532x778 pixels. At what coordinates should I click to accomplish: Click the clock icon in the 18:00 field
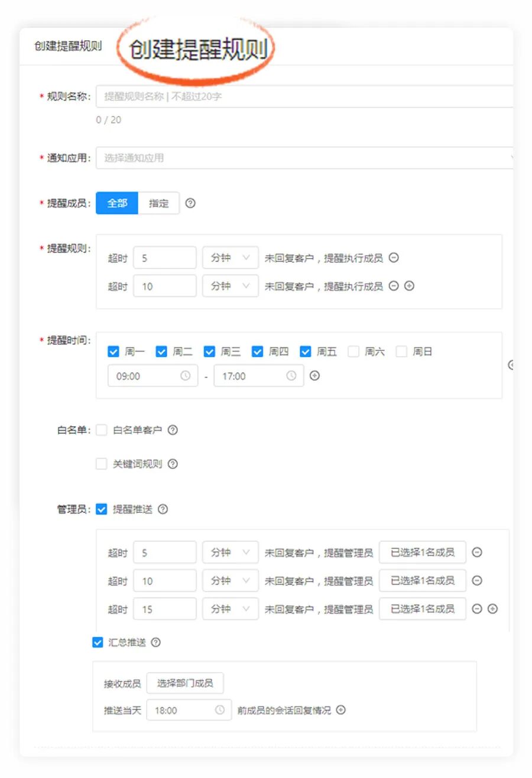[220, 710]
